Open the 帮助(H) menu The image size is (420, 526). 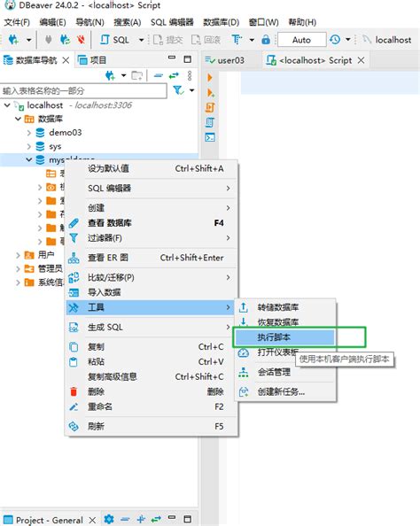point(302,22)
